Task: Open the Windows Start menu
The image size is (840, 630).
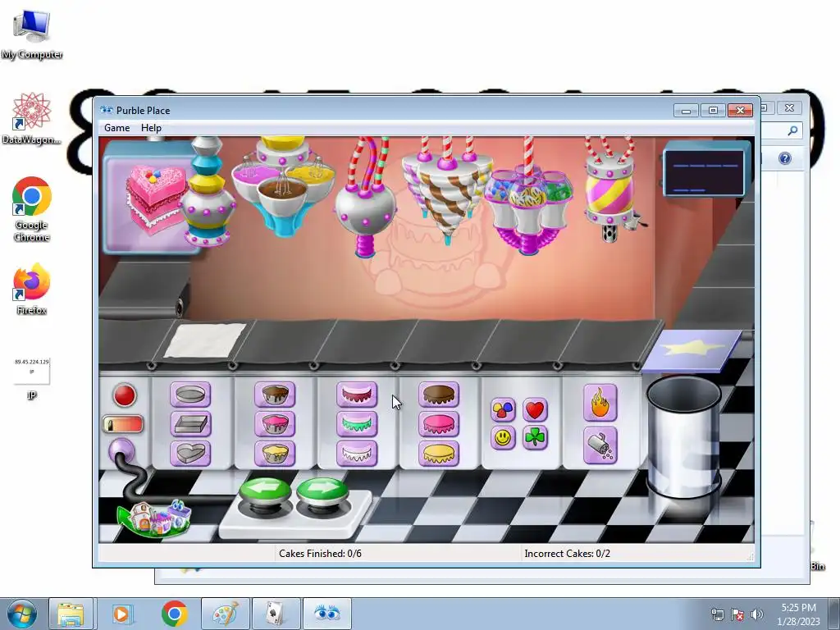Action: pos(21,614)
